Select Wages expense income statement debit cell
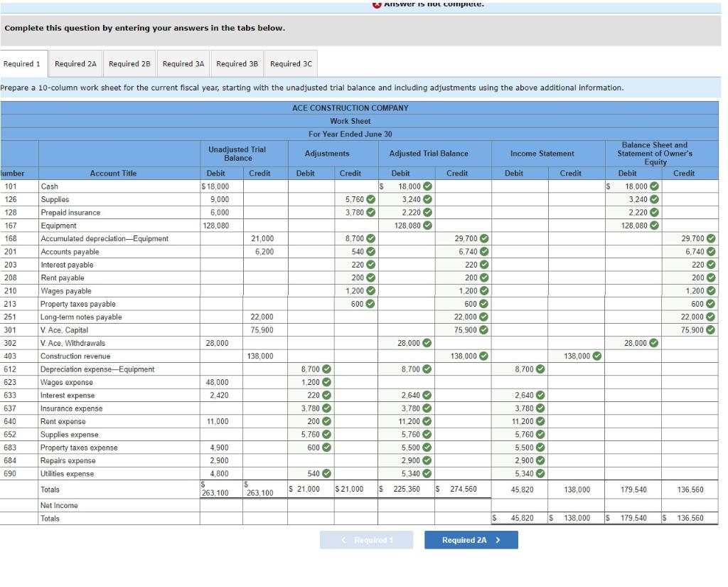Viewport: 728px width, 587px height. click(x=520, y=383)
